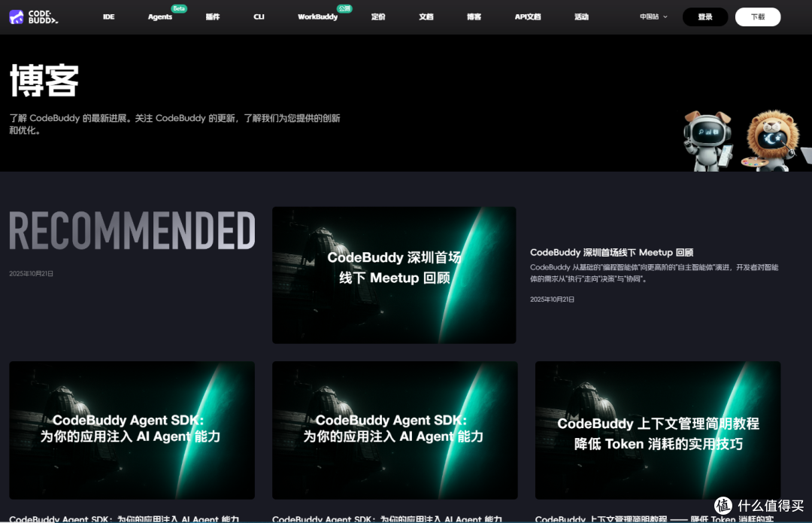Expand the 中国站 region dropdown
Screen dimensions: 812x523
click(x=653, y=17)
